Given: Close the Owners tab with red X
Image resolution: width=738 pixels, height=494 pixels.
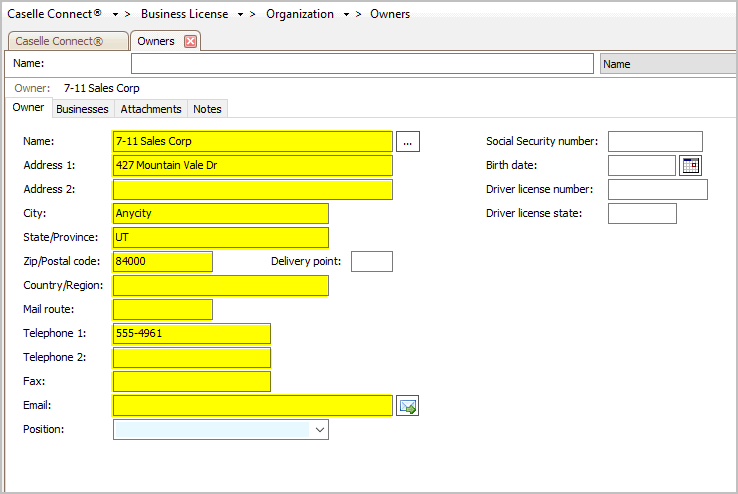Looking at the screenshot, I should [x=190, y=41].
